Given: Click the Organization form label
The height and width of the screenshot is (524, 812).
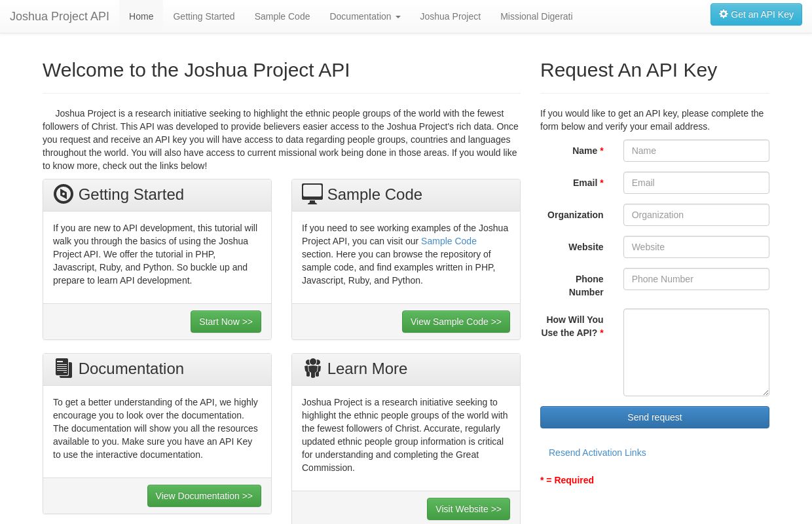Looking at the screenshot, I should tap(576, 215).
